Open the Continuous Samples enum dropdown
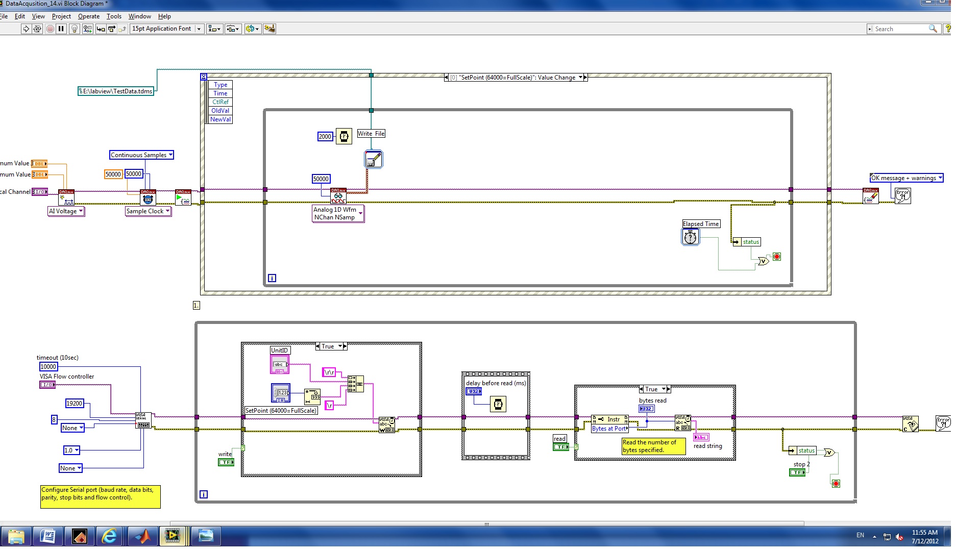 pyautogui.click(x=141, y=155)
